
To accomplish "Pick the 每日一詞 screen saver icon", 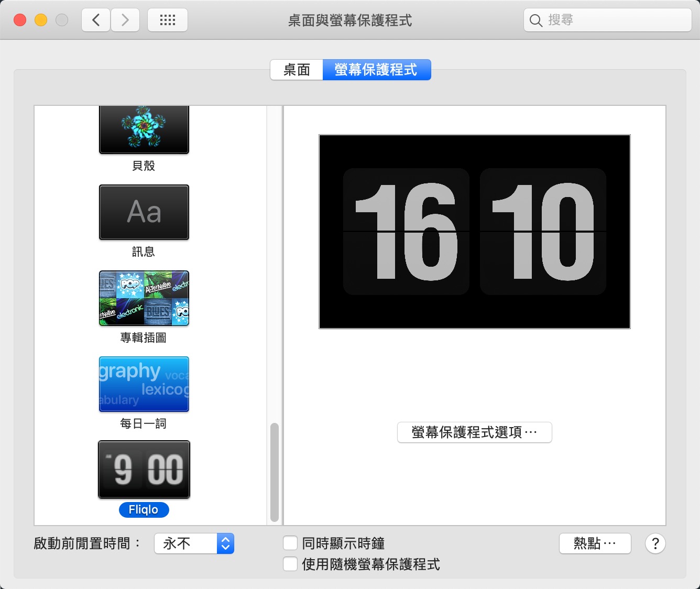I will pyautogui.click(x=144, y=384).
